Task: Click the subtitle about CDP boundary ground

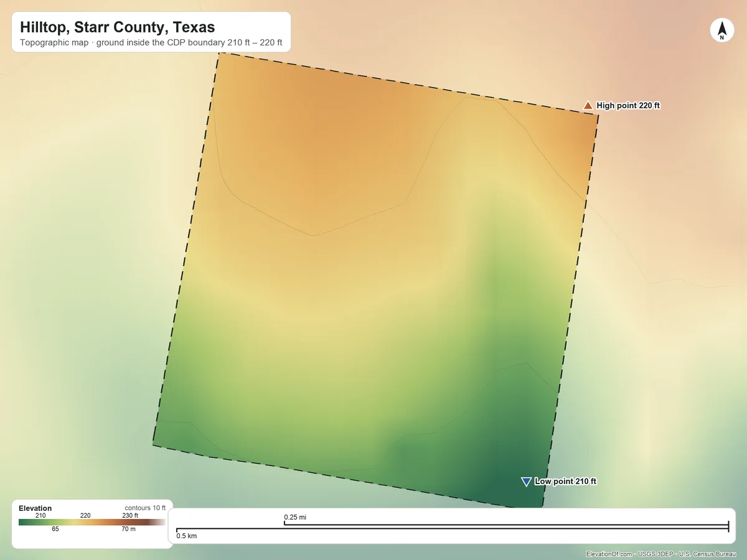Action: 151,44
